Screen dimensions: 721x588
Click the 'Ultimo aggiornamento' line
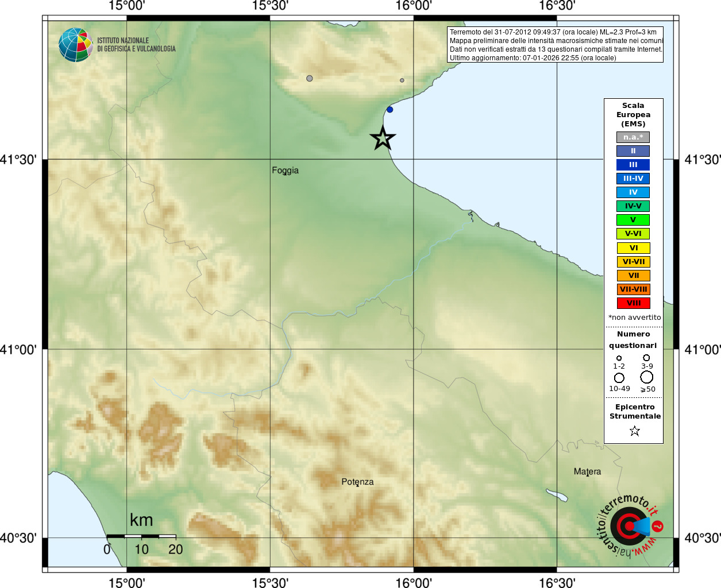click(533, 58)
